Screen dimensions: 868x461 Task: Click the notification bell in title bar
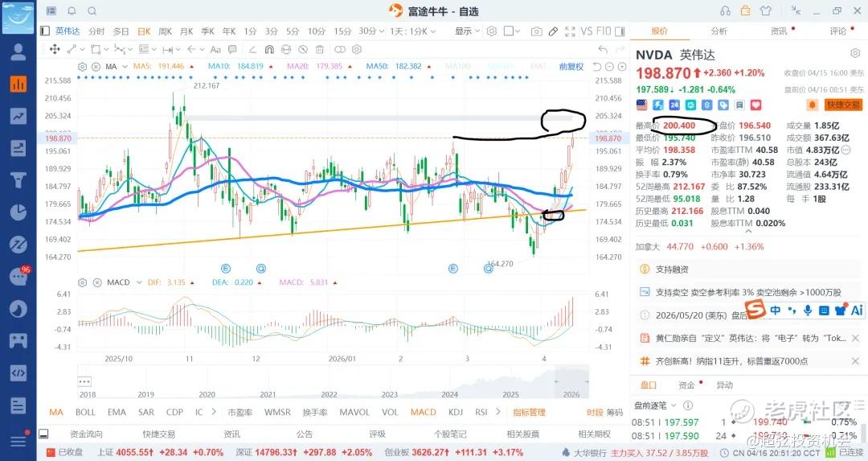coord(72,10)
